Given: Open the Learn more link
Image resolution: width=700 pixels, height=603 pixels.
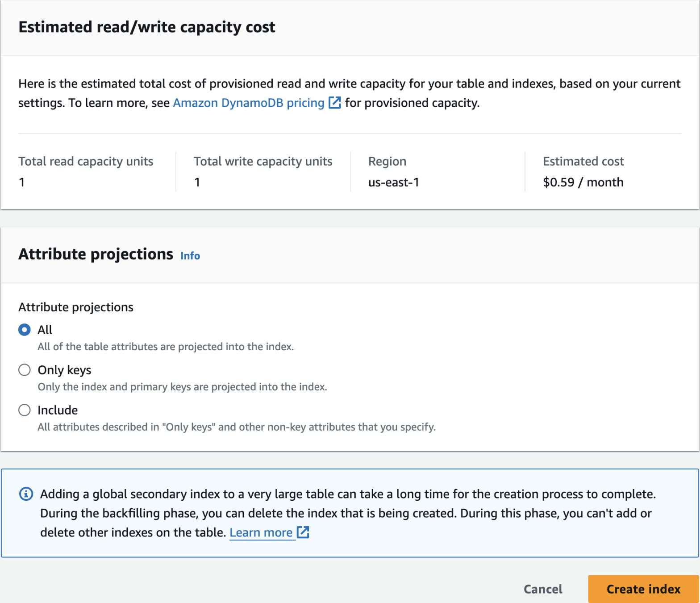Looking at the screenshot, I should click(261, 532).
